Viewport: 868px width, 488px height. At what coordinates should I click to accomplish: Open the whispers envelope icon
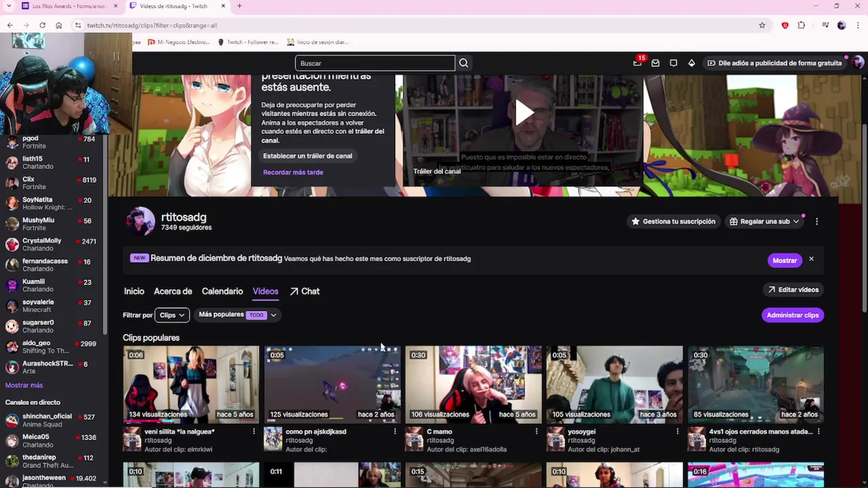pos(655,63)
